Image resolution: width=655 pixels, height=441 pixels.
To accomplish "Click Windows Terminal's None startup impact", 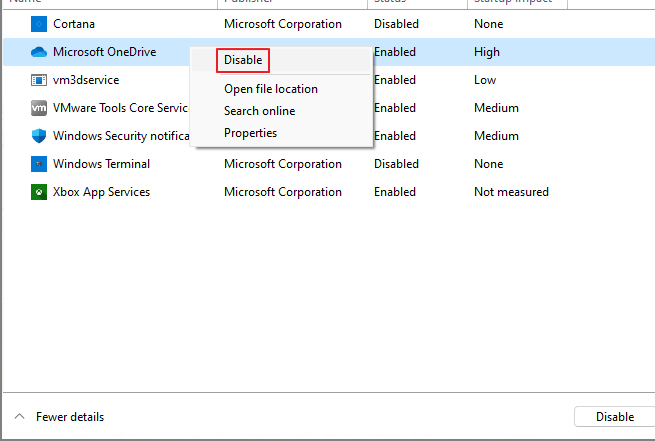I will pos(488,164).
